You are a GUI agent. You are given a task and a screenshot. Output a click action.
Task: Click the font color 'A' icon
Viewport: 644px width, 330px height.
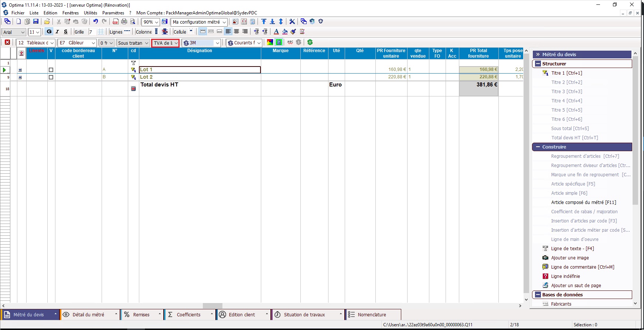tap(276, 32)
